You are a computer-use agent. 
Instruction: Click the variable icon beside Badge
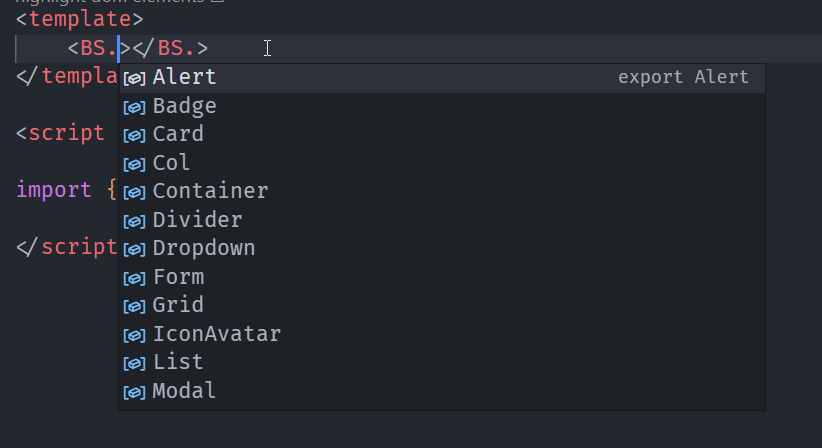134,108
